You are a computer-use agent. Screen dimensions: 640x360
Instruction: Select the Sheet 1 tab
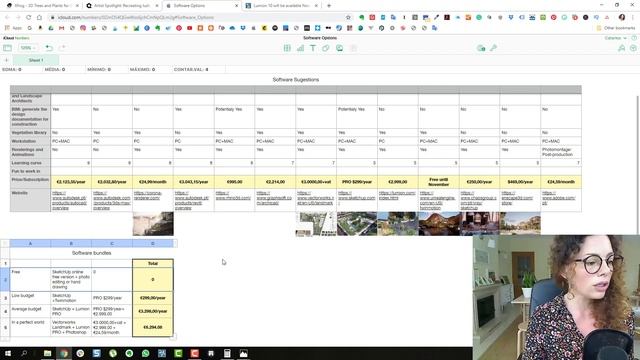click(x=36, y=60)
